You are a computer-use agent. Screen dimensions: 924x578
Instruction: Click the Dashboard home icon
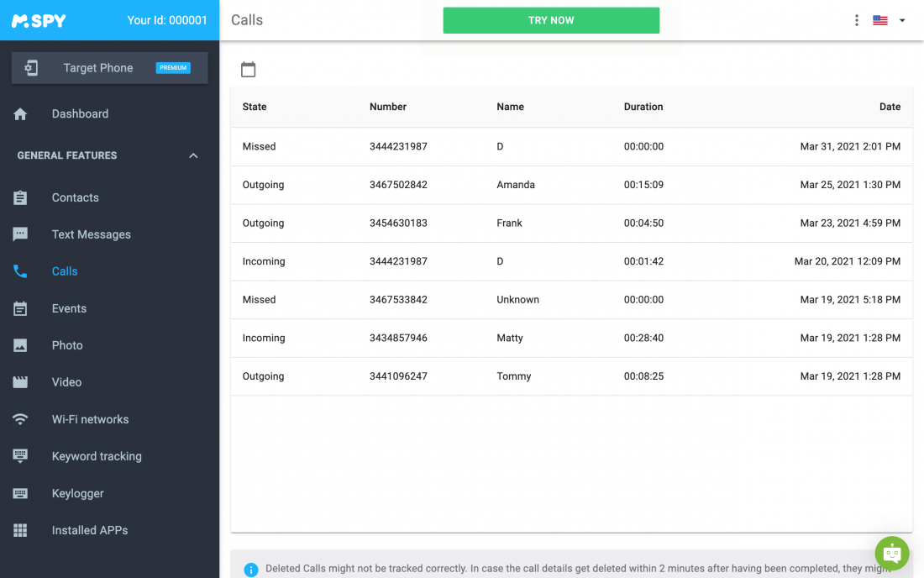[x=20, y=113]
